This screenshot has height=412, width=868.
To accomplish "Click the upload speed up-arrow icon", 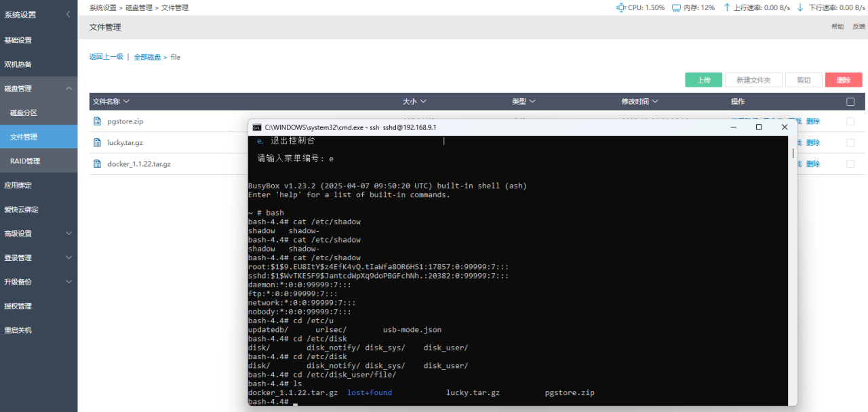I will 727,7.
